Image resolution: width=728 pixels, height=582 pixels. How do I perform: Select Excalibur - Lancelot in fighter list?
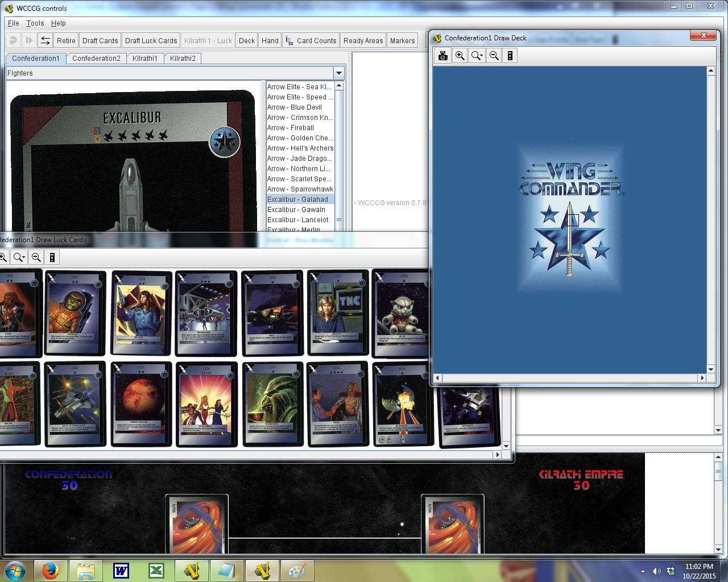298,220
